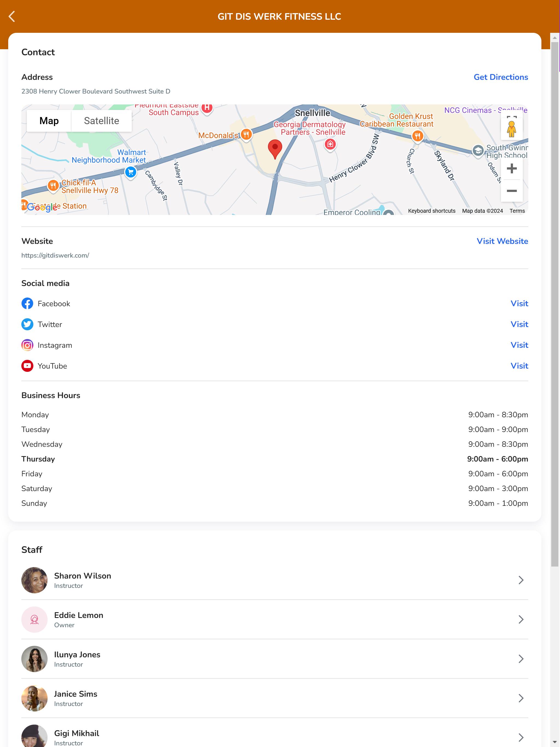Switch to Satellite view tab
Screen dimensions: 560x747
[x=101, y=121]
